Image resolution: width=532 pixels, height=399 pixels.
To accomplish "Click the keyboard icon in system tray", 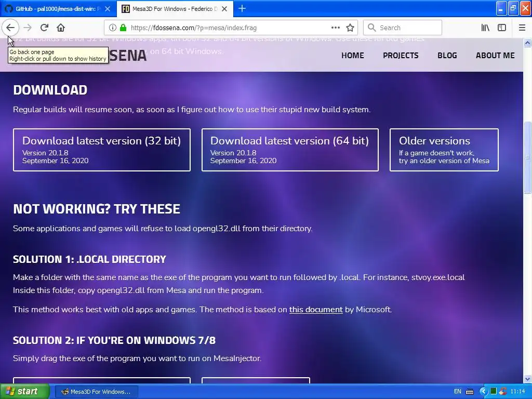I will pyautogui.click(x=470, y=392).
